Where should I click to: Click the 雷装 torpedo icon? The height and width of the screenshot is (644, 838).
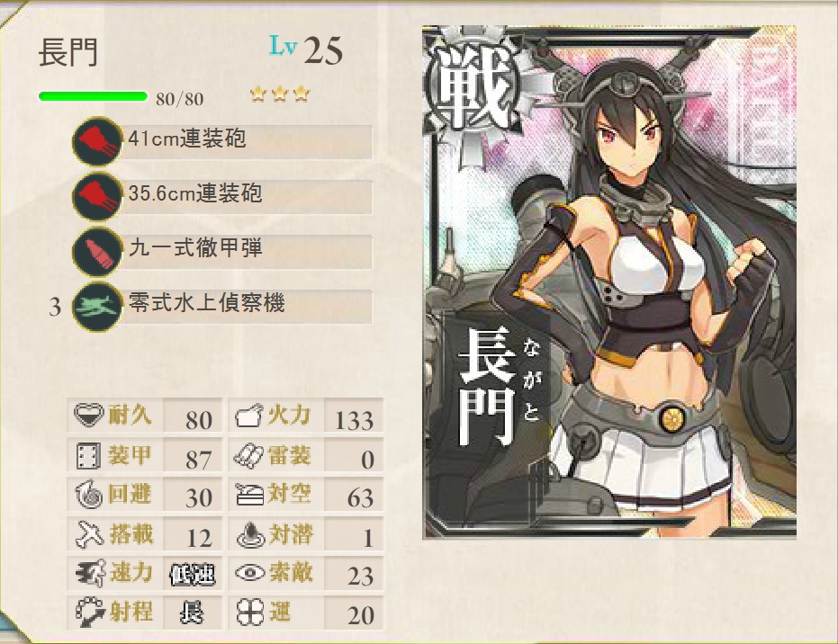(248, 455)
